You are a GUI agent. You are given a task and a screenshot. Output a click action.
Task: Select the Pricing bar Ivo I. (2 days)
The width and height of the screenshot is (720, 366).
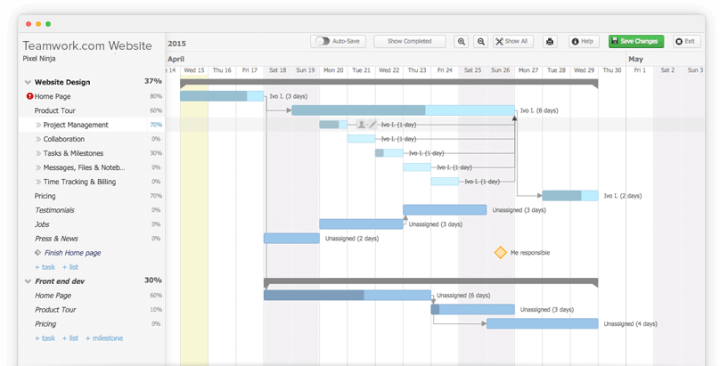click(x=570, y=196)
